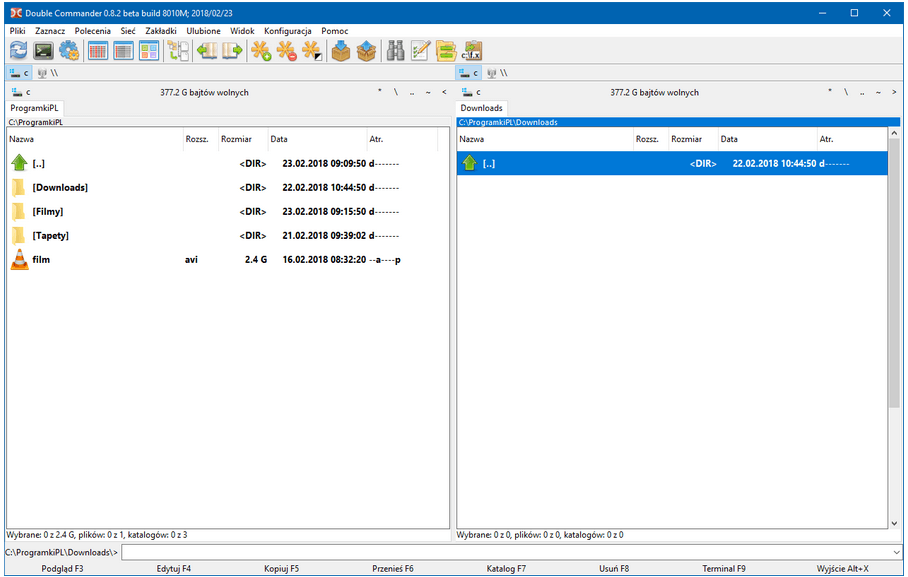
Task: Click the extract files box icon
Action: click(x=367, y=51)
